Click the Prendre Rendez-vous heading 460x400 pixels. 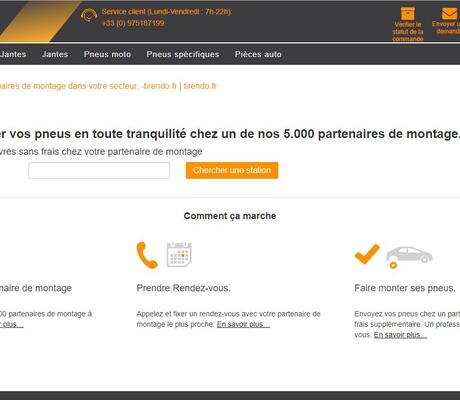coord(183,288)
